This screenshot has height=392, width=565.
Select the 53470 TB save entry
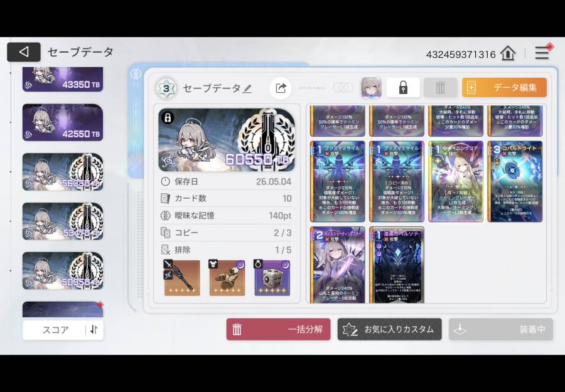point(63,221)
